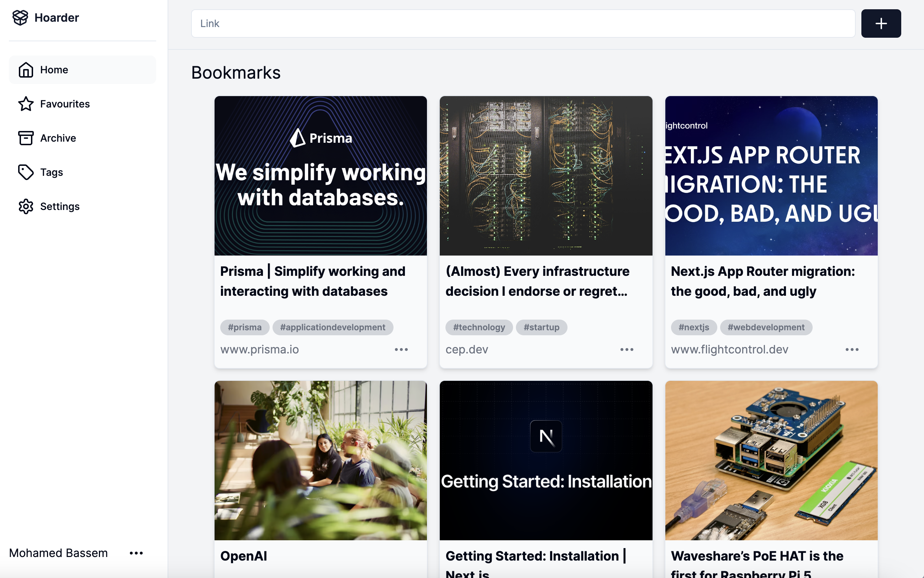Screen dimensions: 924x578
Task: Open Settings via gear icon
Action: click(26, 206)
